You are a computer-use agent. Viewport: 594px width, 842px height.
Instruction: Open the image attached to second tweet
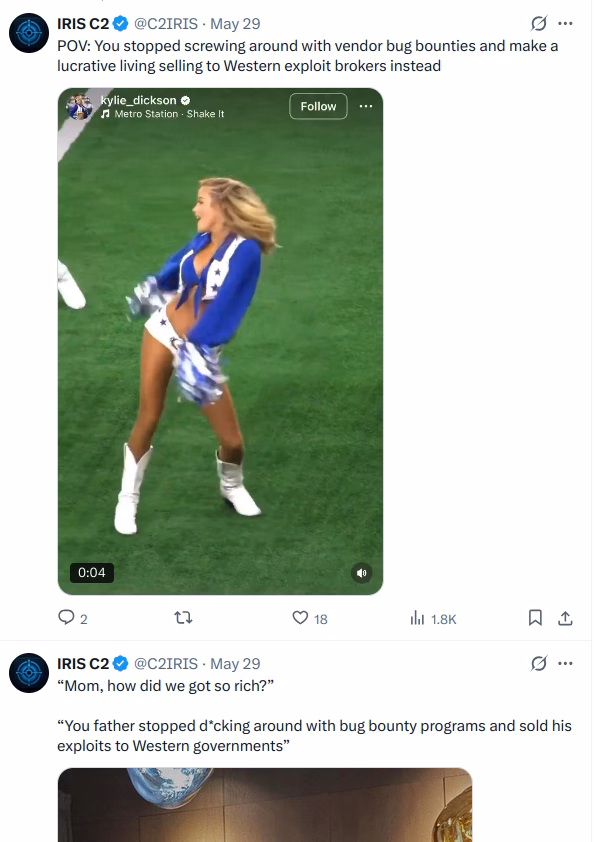(265, 804)
